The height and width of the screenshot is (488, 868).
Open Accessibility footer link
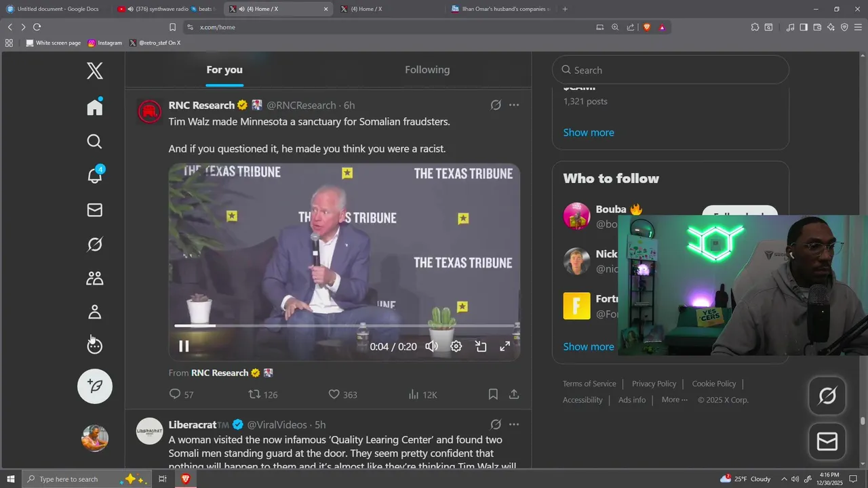583,400
